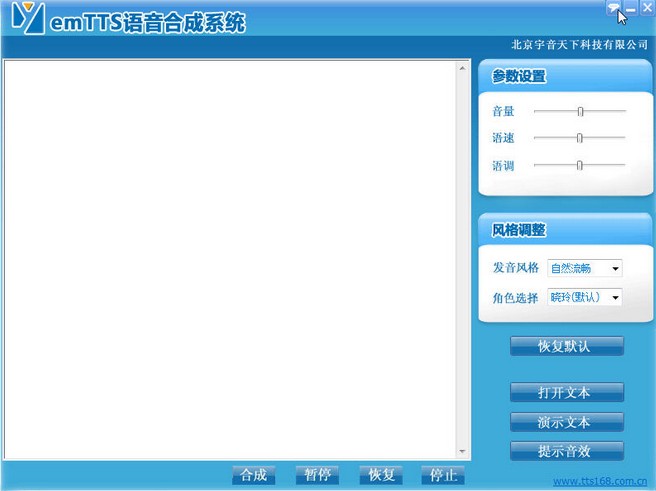Open the dropdown menu icon beside minimize
The width and height of the screenshot is (656, 491).
pyautogui.click(x=613, y=8)
